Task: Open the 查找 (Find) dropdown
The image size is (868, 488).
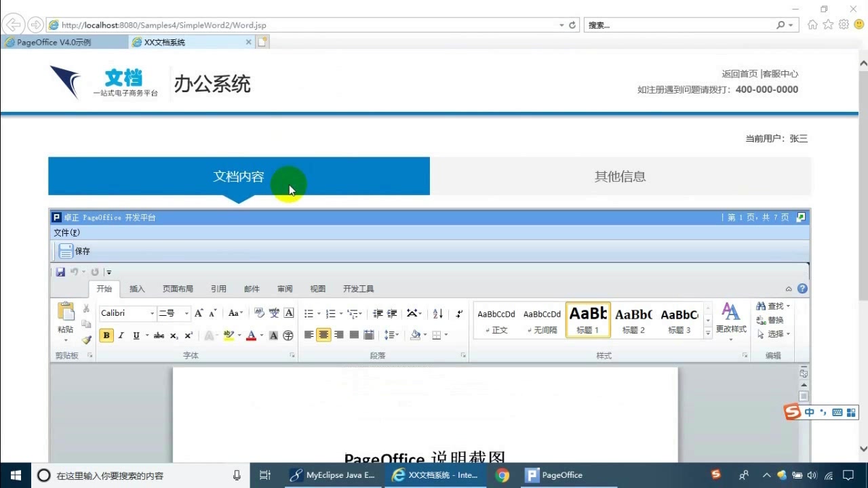Action: [774, 306]
